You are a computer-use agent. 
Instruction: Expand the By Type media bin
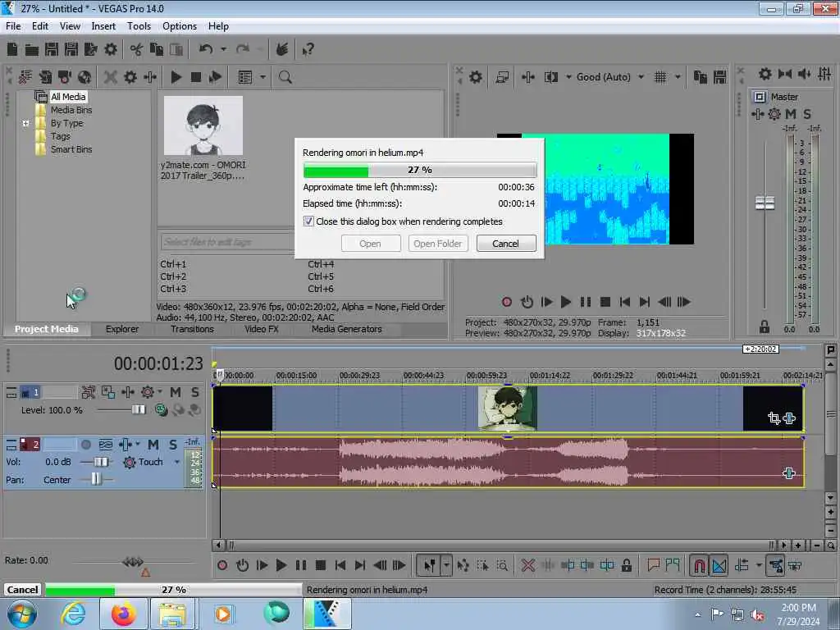pos(25,123)
